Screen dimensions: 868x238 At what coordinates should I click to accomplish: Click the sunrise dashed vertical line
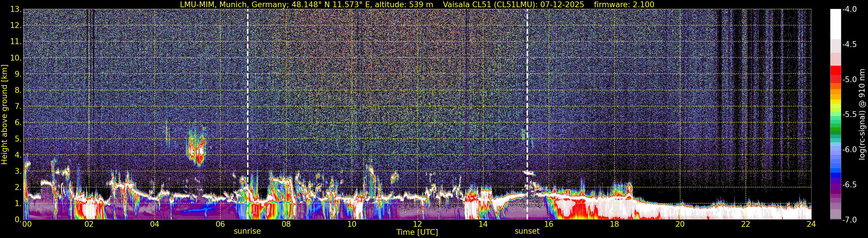(x=248, y=114)
